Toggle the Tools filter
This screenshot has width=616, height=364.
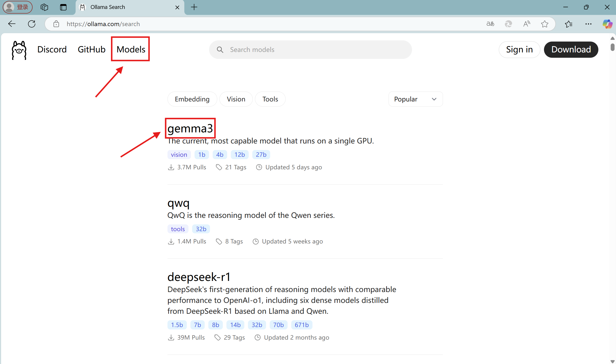[270, 99]
